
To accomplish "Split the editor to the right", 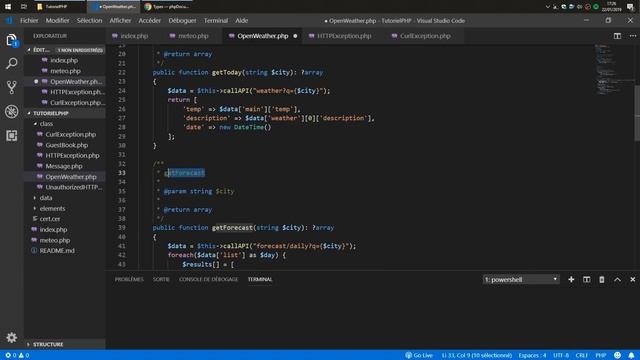I will [617, 36].
